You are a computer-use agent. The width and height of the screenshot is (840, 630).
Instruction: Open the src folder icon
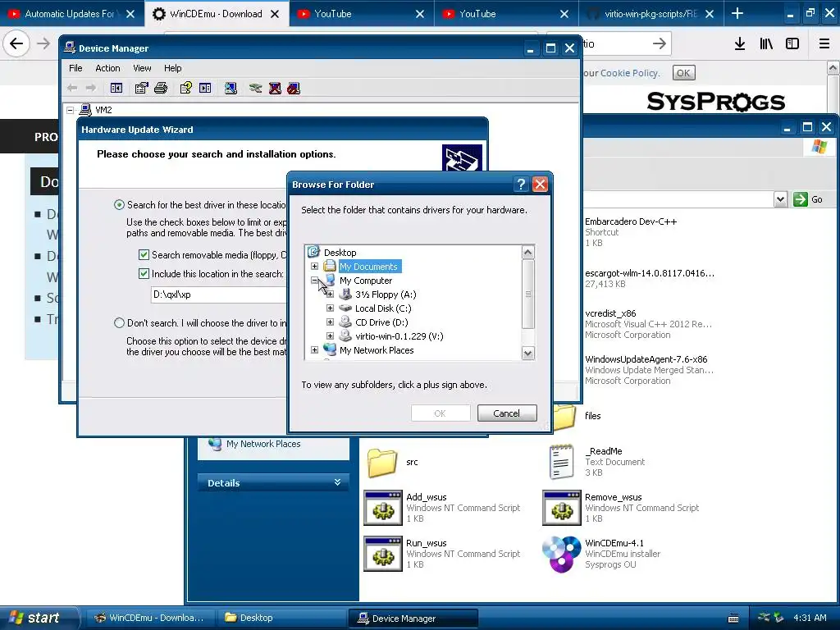pyautogui.click(x=382, y=463)
